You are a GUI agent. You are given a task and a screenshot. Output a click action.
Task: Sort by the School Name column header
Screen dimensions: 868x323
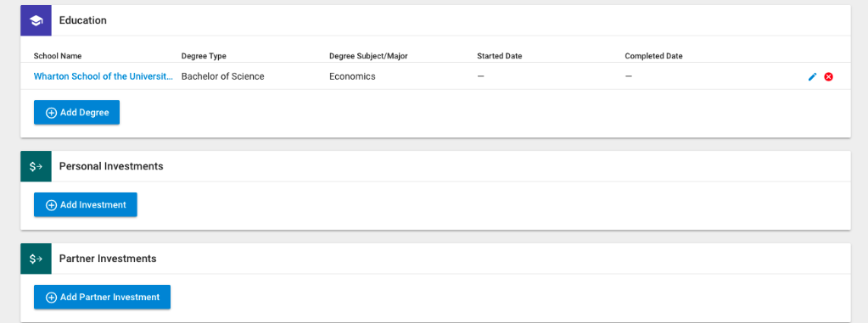tap(58, 56)
